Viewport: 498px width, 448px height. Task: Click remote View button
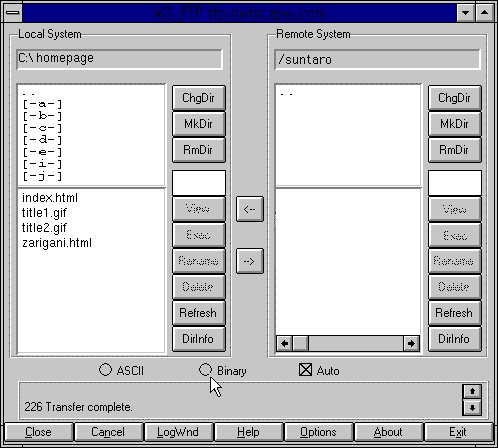[455, 209]
